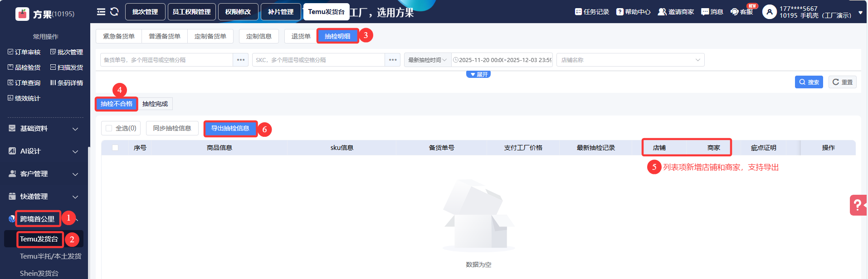Click the 重置 button

[842, 82]
